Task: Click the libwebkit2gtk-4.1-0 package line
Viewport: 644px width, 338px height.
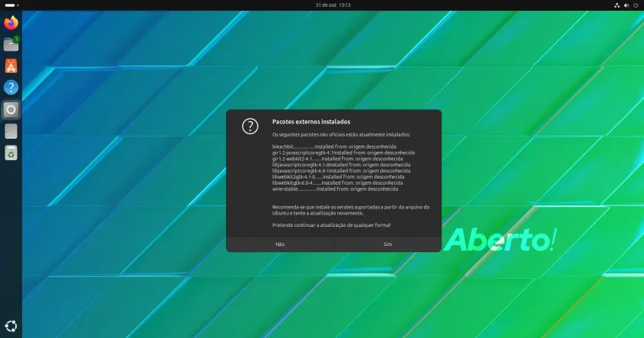Action: (338, 177)
